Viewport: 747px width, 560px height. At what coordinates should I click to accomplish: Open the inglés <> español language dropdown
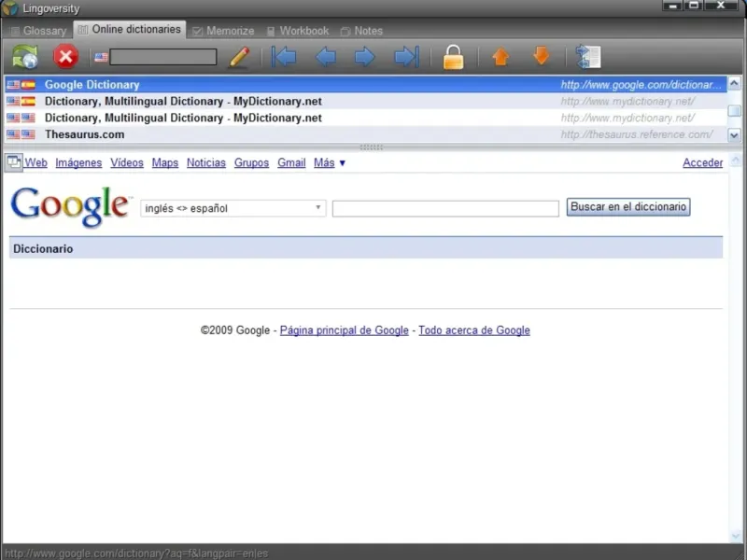(233, 208)
